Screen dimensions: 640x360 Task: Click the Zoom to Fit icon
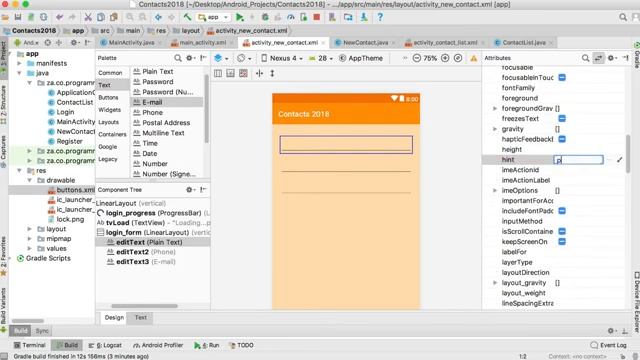458,58
